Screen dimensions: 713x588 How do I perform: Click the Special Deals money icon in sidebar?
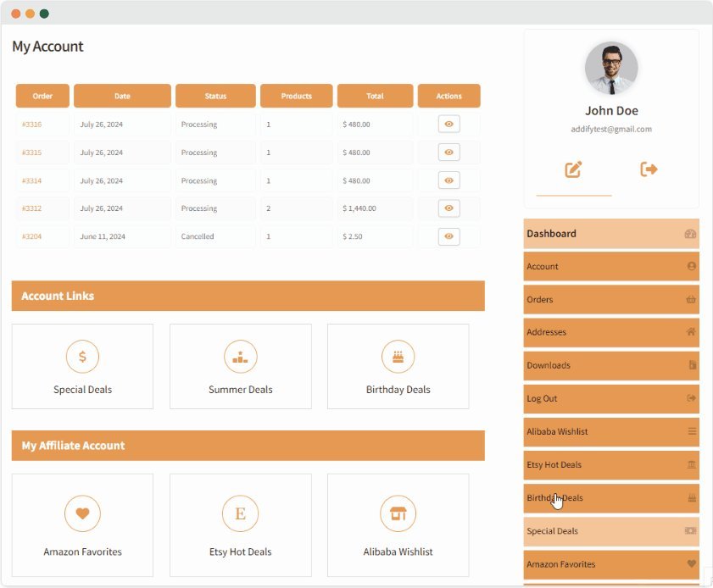click(691, 530)
